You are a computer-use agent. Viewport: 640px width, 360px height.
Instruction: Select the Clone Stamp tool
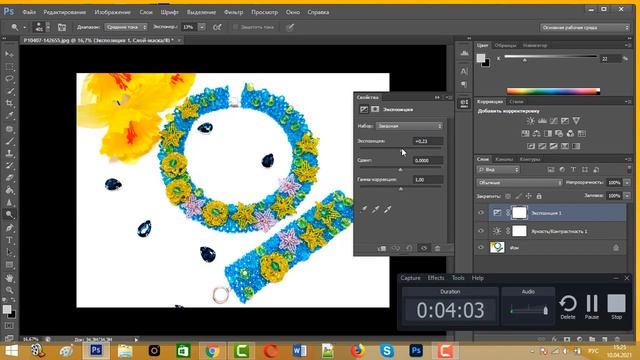(9, 153)
